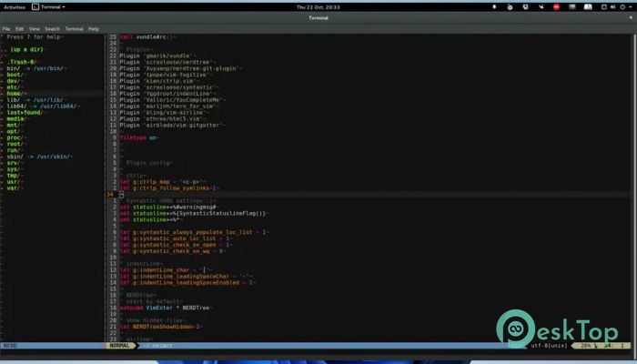Expand the bin/ directory arrow
637x364 pixels.
tap(2, 68)
